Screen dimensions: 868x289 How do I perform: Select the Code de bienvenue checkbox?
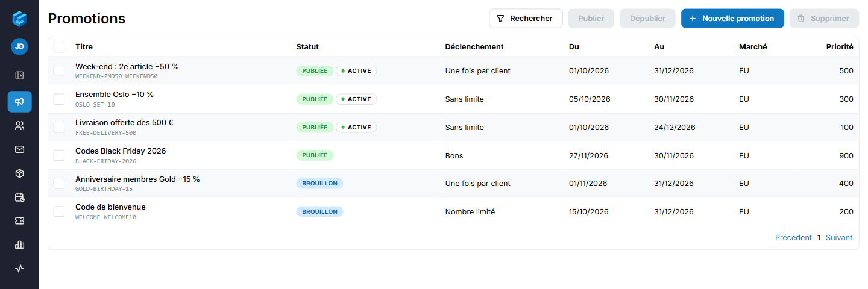(x=59, y=211)
